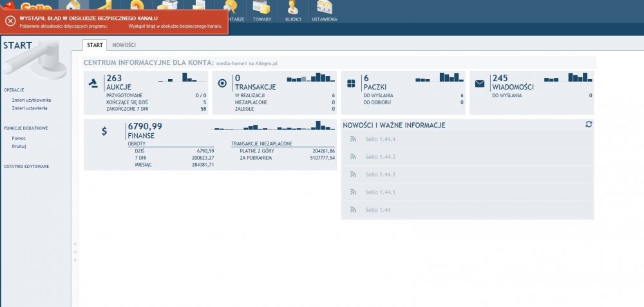The height and width of the screenshot is (307, 644).
Task: Select the Start tab
Action: pos(95,45)
